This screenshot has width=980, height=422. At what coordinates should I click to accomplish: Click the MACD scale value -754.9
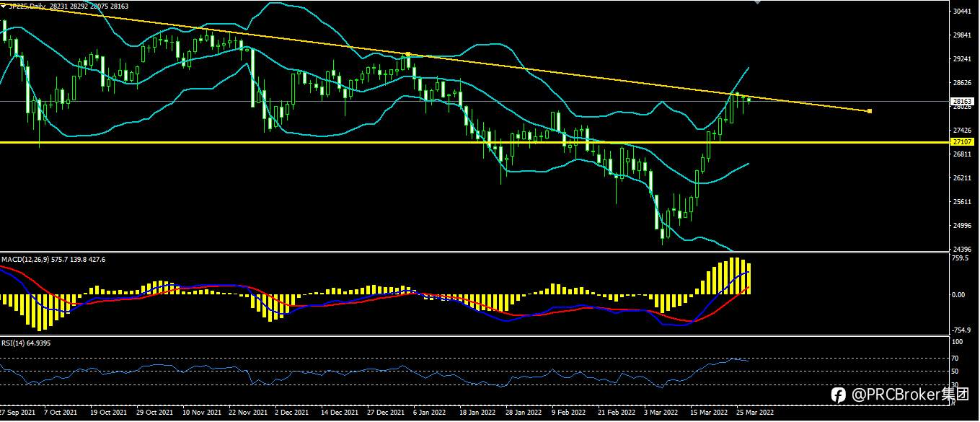[x=961, y=330]
